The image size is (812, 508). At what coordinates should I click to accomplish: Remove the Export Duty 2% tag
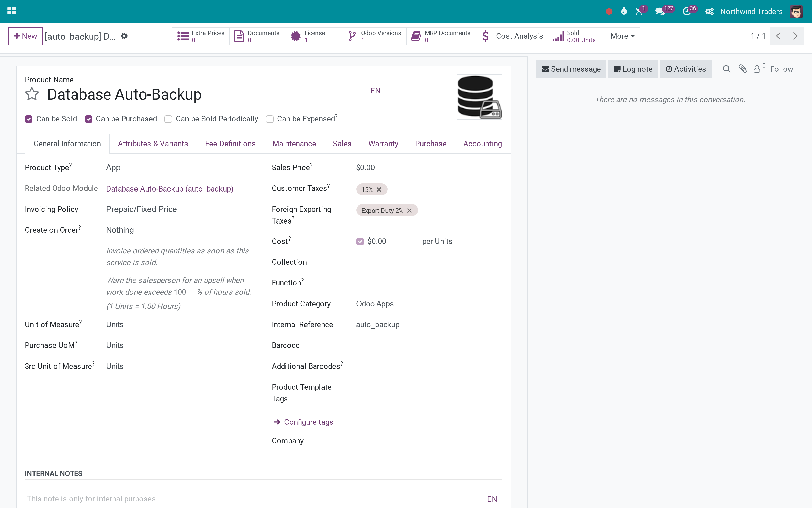point(409,210)
